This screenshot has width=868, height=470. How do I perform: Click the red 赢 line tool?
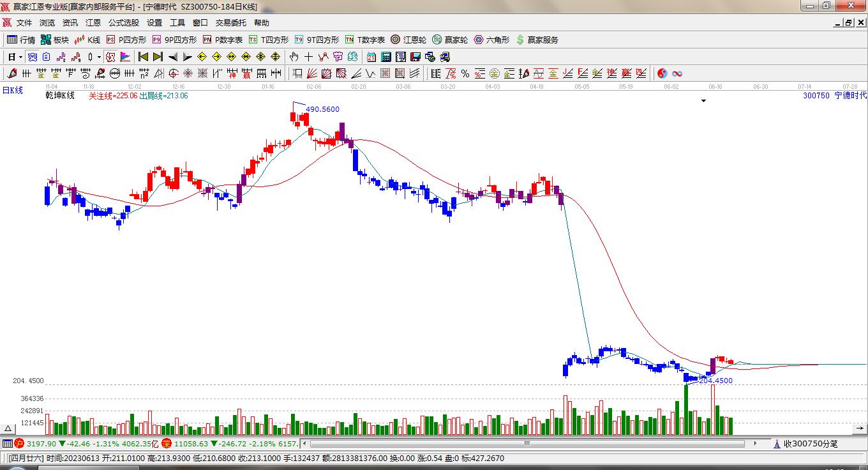[627, 73]
